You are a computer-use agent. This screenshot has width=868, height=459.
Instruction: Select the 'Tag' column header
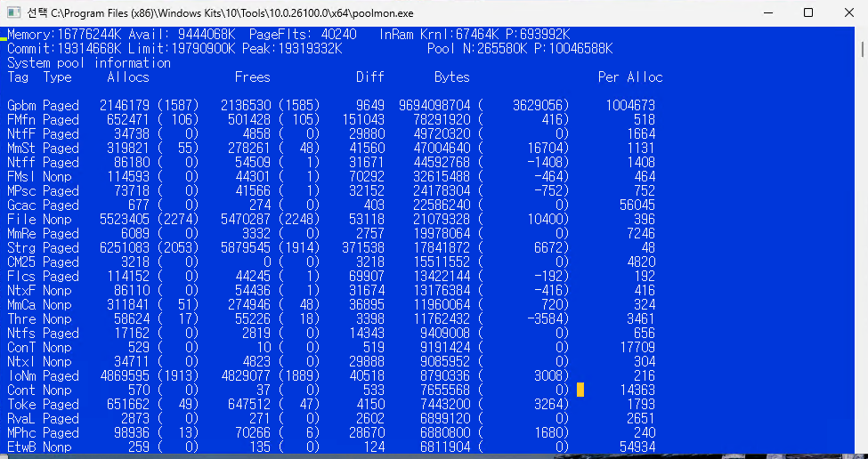[18, 76]
